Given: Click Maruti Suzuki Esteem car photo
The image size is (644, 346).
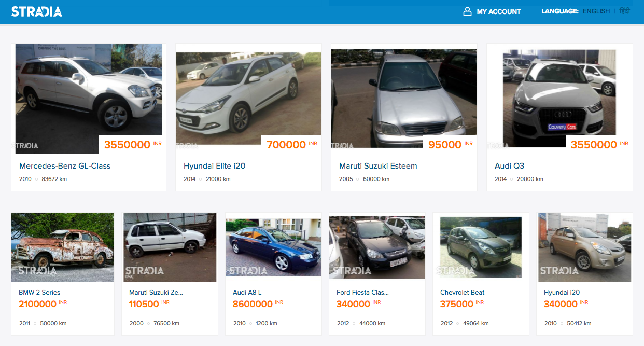Looking at the screenshot, I should click(404, 99).
